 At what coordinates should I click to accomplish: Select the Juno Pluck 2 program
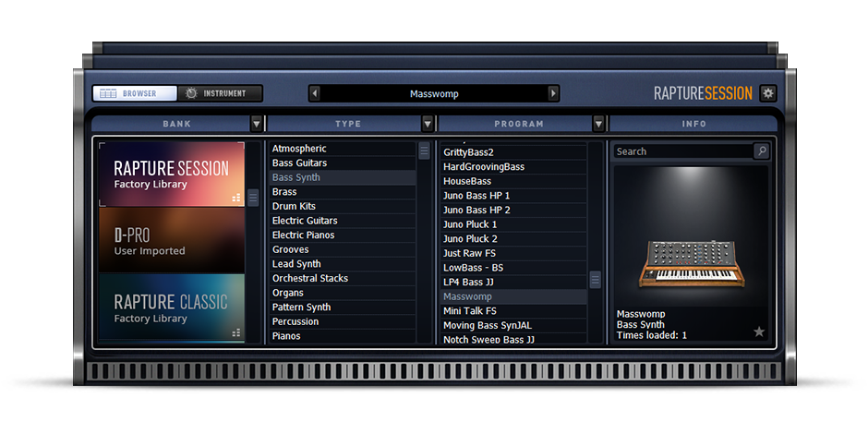[513, 238]
